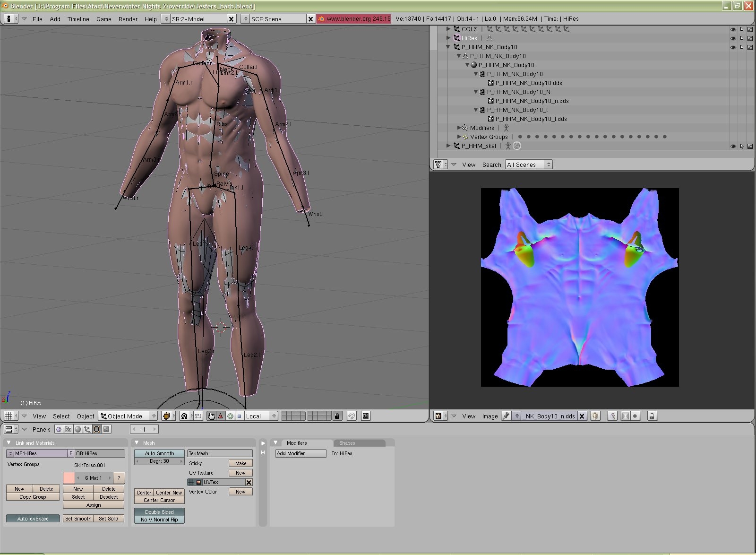The image size is (756, 555).
Task: Click the Editing context icon in Panels header
Action: tap(97, 429)
